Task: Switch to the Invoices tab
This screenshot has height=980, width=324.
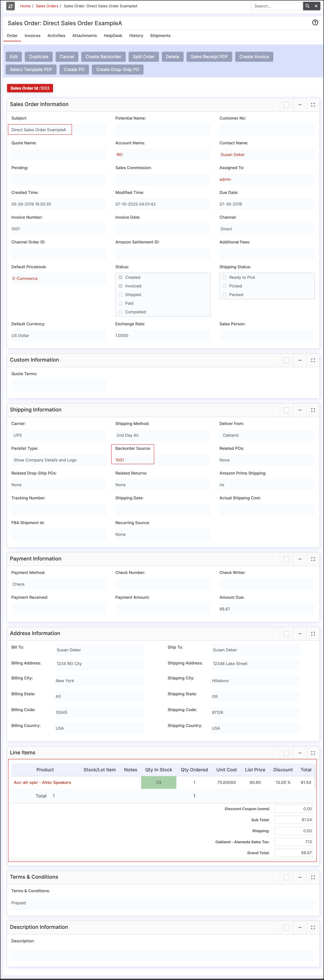Action: [x=32, y=36]
